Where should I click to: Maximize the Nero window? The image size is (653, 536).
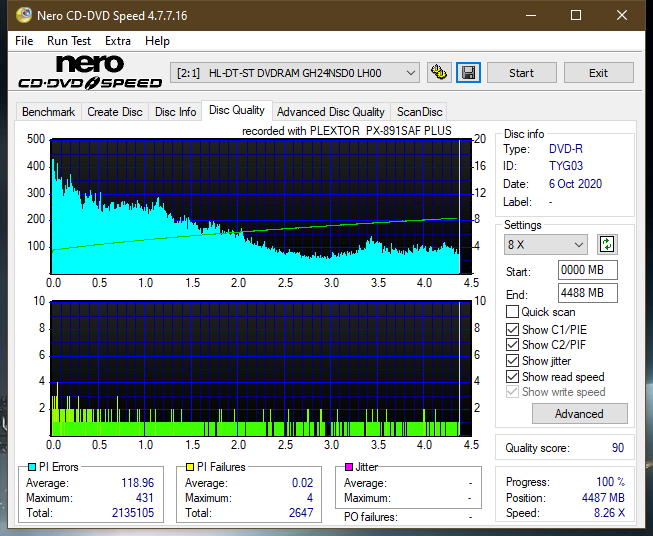(576, 15)
